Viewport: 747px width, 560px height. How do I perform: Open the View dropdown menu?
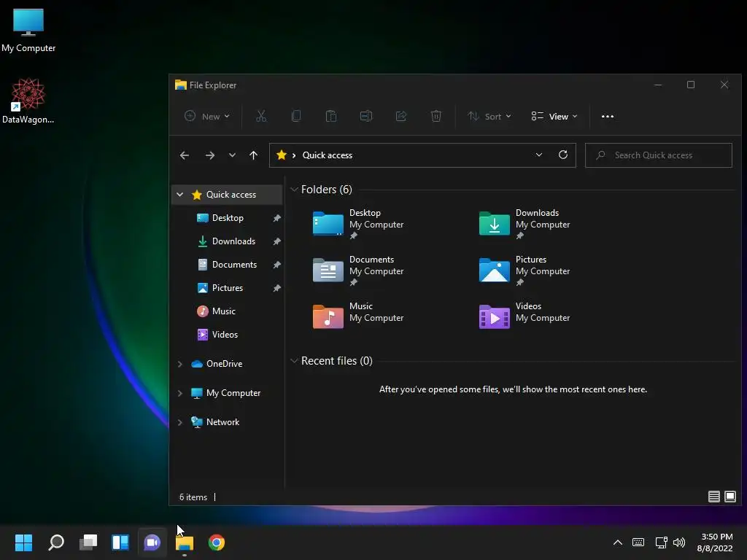point(554,116)
